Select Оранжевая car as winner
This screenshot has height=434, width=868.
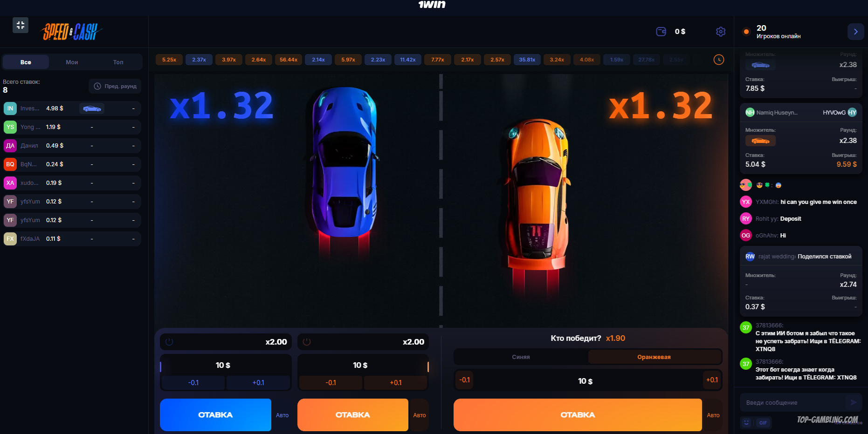point(654,357)
